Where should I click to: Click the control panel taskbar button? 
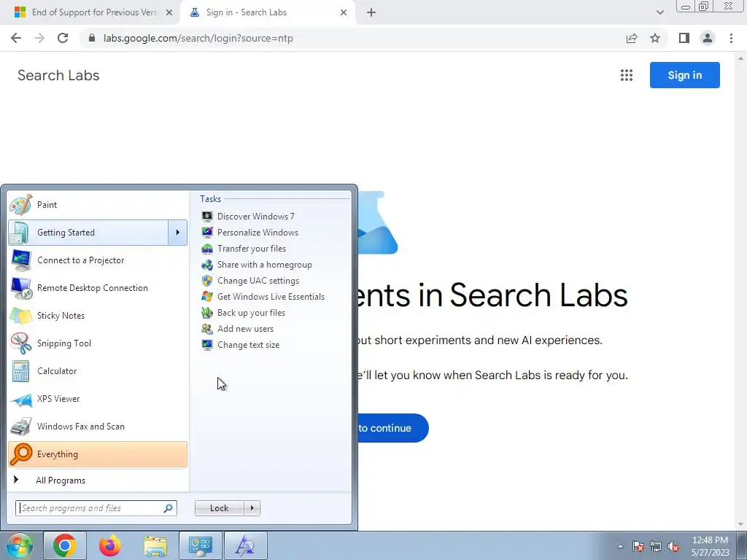[201, 545]
